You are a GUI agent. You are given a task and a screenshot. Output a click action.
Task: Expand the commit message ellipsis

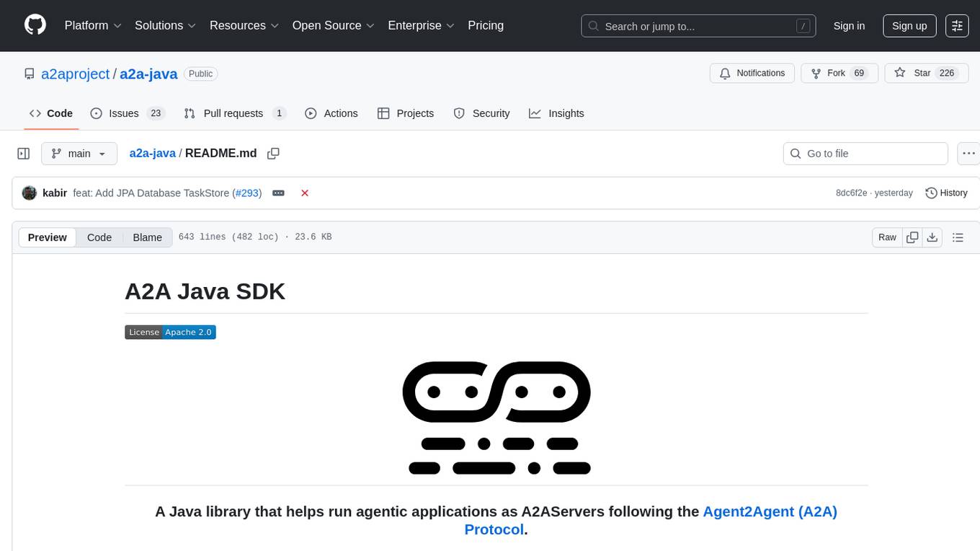coord(278,193)
